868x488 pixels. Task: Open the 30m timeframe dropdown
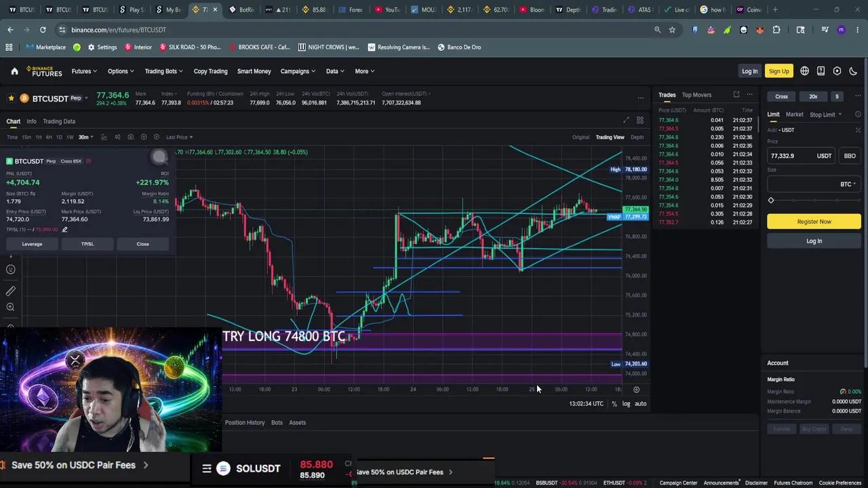point(85,137)
